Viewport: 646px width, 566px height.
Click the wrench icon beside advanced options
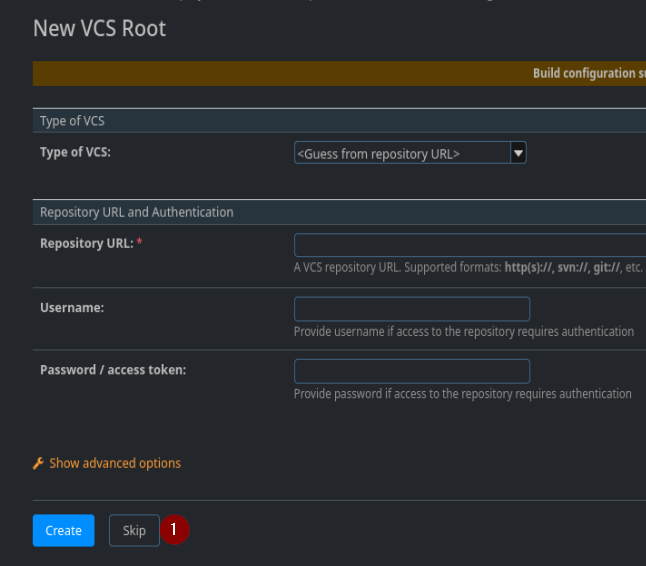(38, 463)
